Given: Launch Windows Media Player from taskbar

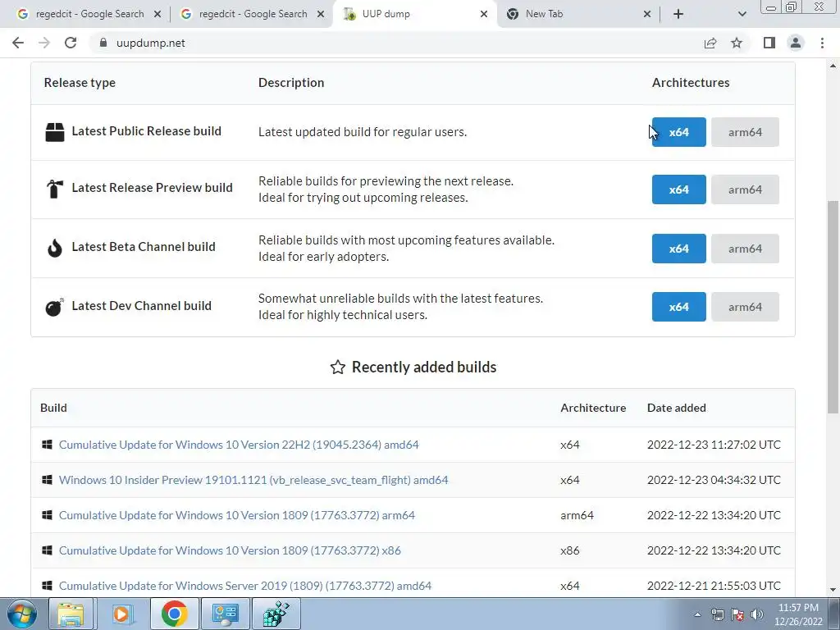Looking at the screenshot, I should coord(121,614).
